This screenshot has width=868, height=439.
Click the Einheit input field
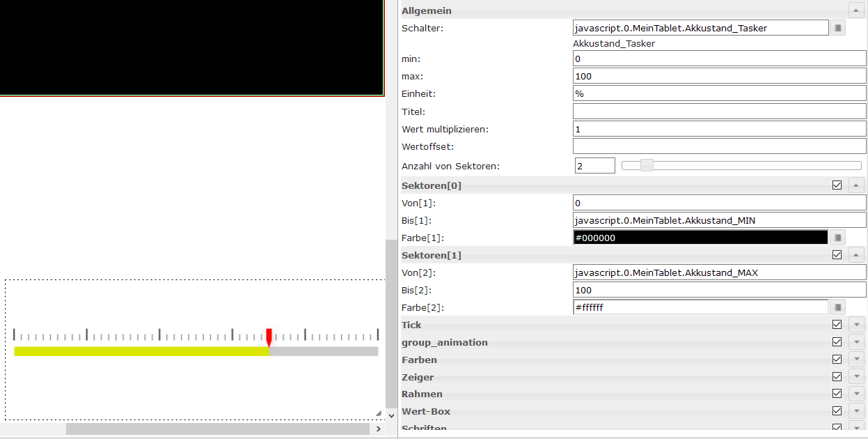click(719, 93)
